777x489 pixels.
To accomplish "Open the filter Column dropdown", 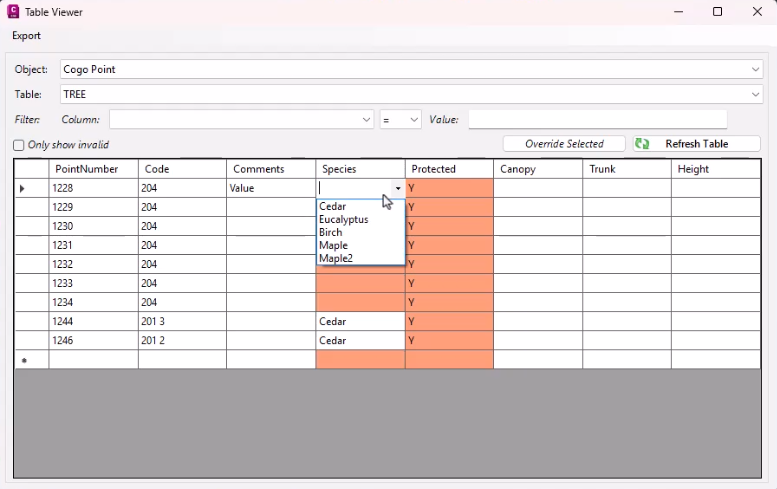I will [366, 120].
